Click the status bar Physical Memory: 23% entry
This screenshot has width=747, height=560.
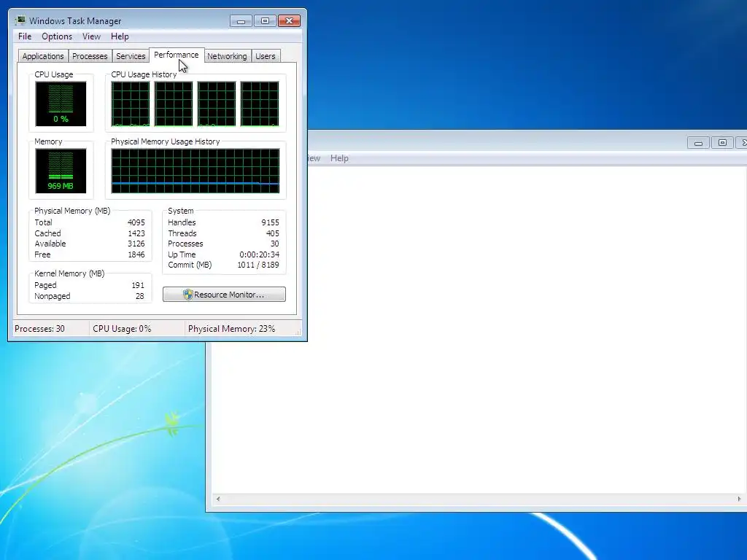[x=231, y=329]
